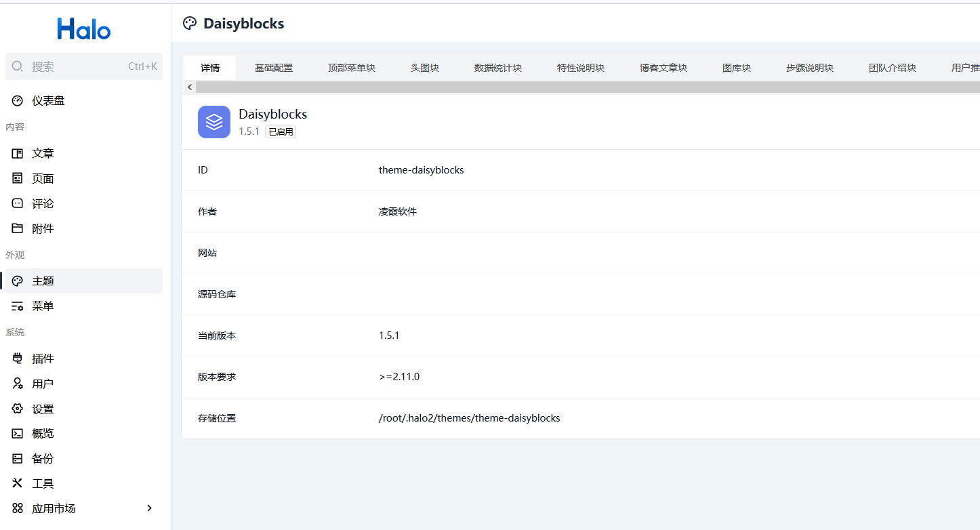Click the version requirement >=2.11.0
The width and height of the screenshot is (980, 530).
(x=399, y=377)
